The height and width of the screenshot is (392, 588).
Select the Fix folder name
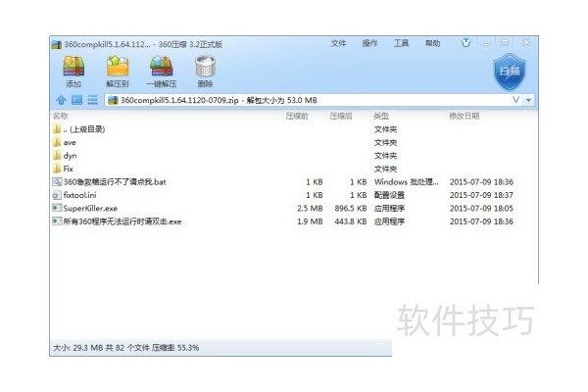click(69, 169)
